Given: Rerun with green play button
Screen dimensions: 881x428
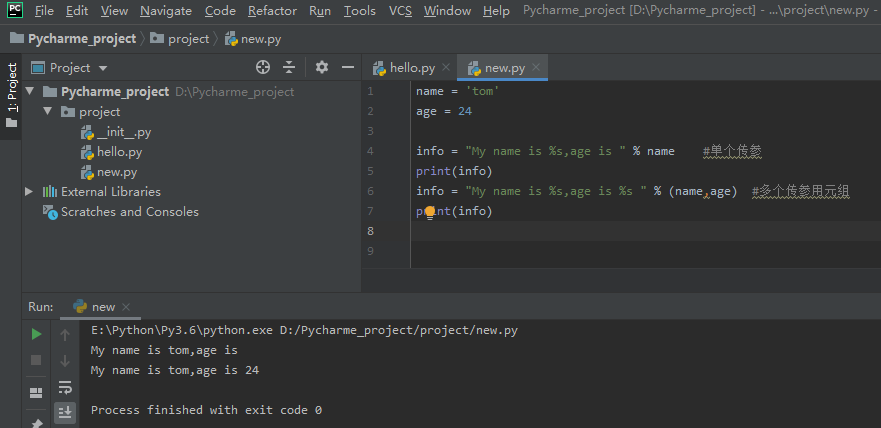Looking at the screenshot, I should pos(37,334).
